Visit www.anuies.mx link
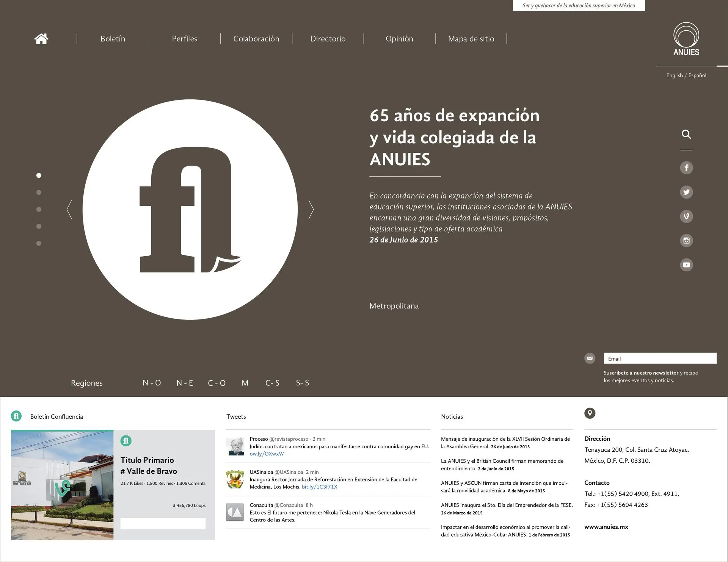Image resolution: width=728 pixels, height=562 pixels. click(606, 527)
